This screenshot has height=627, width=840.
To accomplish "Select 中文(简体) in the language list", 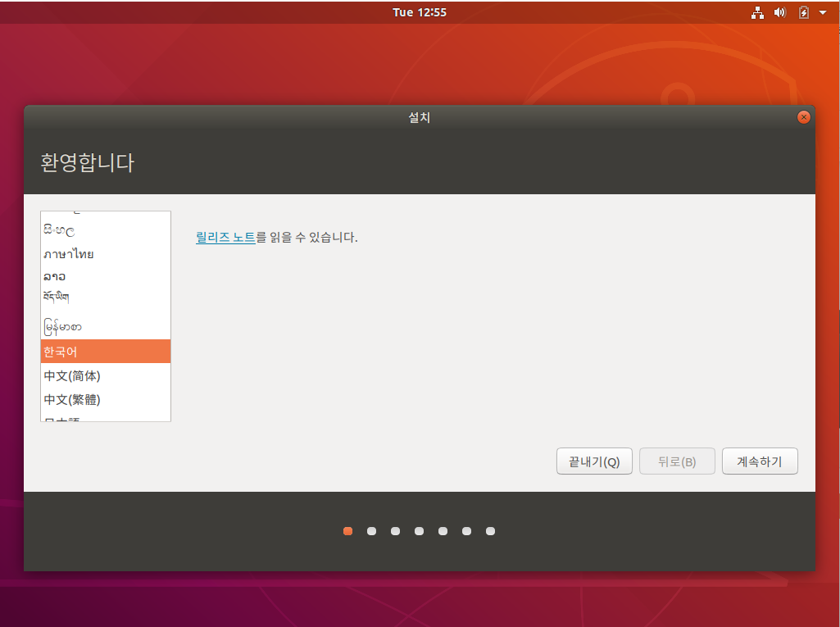I will (106, 375).
